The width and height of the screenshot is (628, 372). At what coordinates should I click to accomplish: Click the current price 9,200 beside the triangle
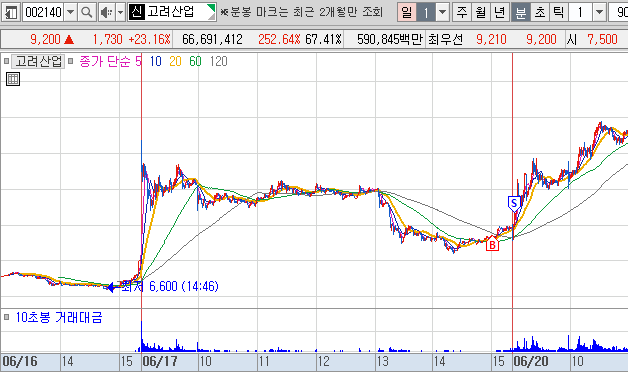click(45, 39)
